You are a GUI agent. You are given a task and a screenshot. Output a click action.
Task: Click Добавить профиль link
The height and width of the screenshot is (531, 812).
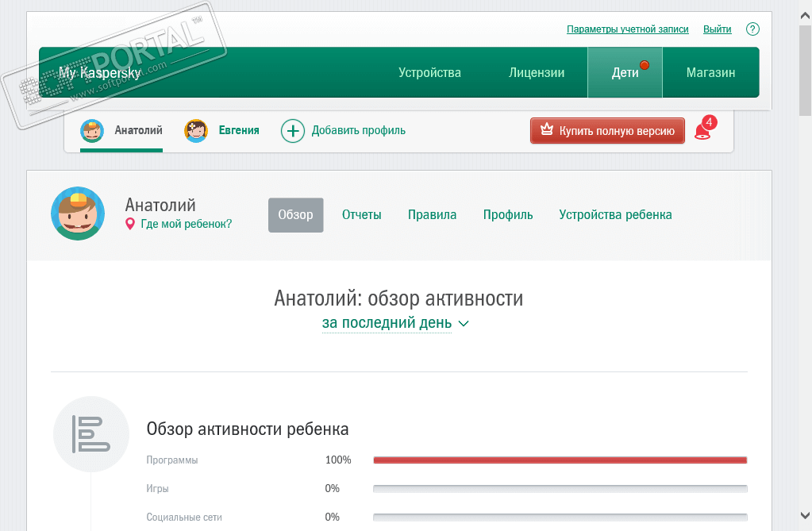[358, 130]
